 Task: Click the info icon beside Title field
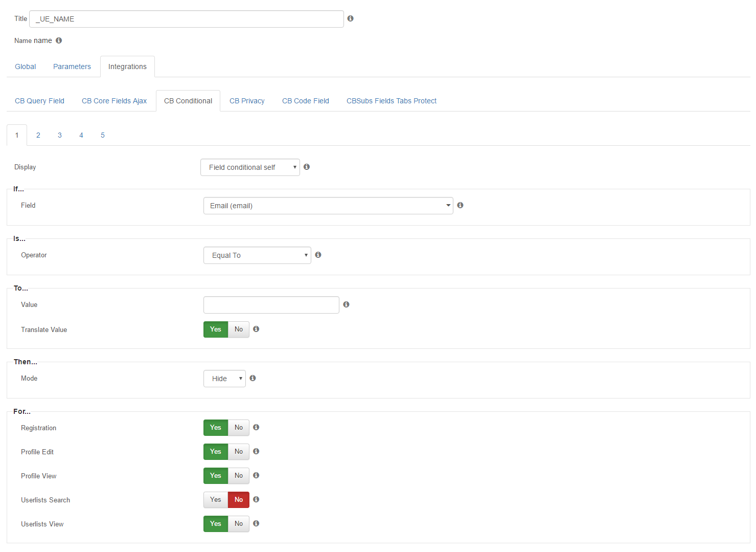(350, 18)
